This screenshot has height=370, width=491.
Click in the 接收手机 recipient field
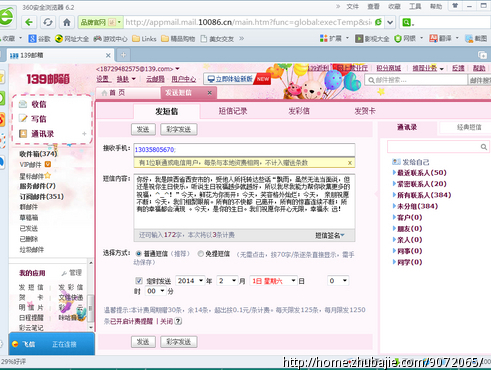click(x=244, y=150)
